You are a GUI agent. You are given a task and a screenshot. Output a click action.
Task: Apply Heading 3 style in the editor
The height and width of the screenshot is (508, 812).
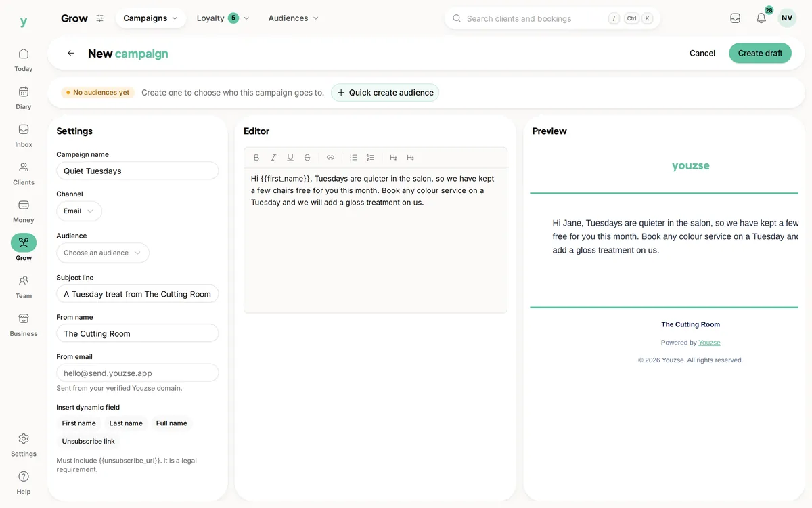pos(410,158)
